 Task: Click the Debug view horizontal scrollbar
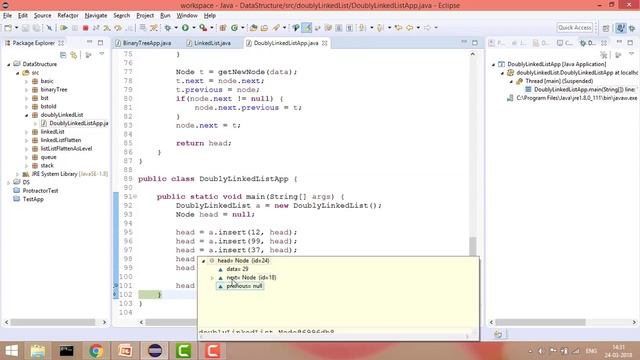(540, 322)
